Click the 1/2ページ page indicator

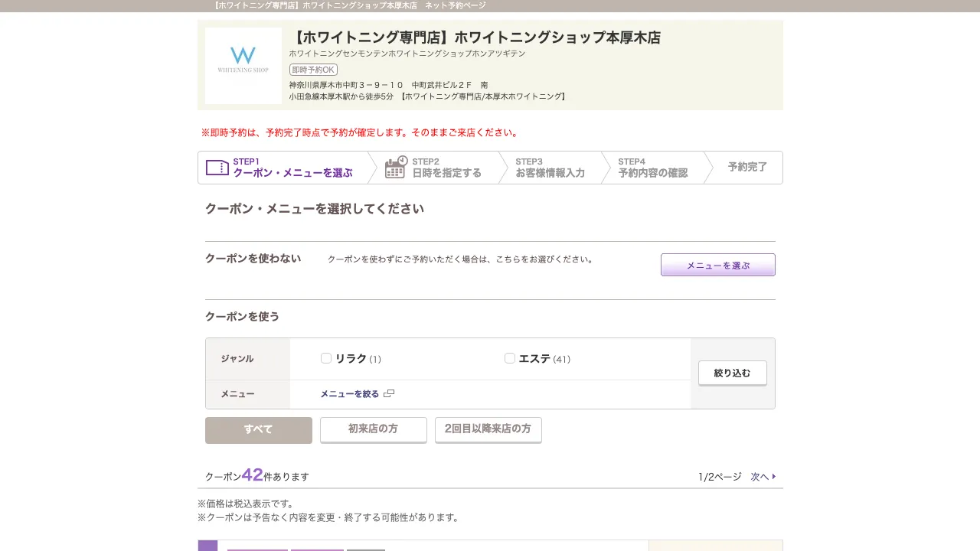720,477
